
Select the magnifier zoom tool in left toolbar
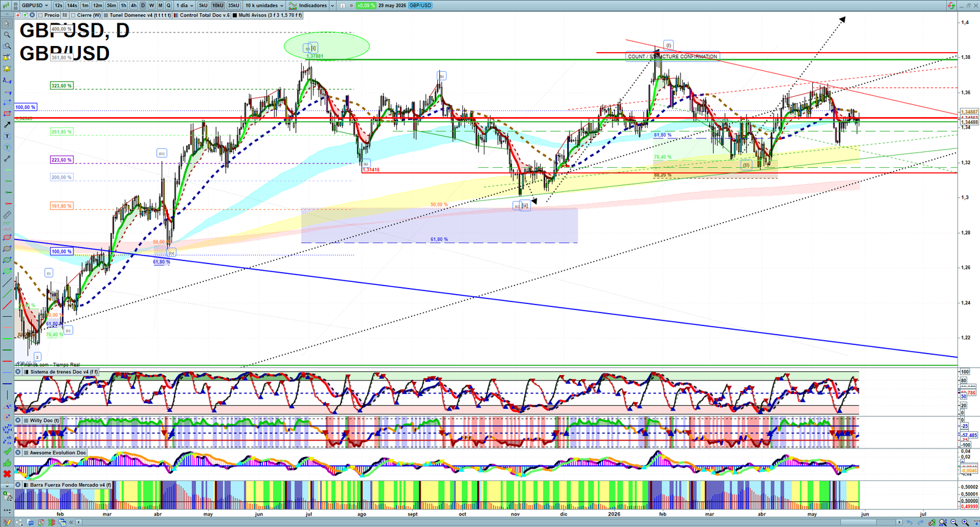[x=7, y=35]
